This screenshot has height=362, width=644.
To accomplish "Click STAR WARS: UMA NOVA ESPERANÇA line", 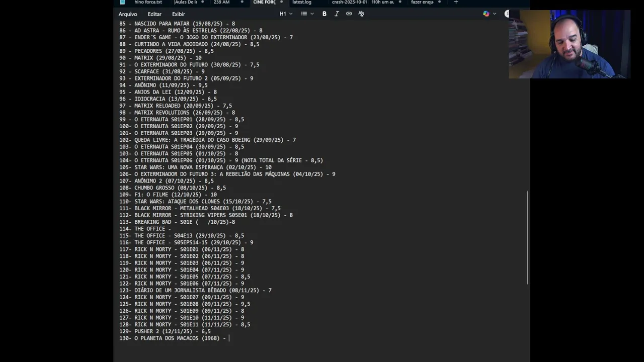I will (x=195, y=167).
